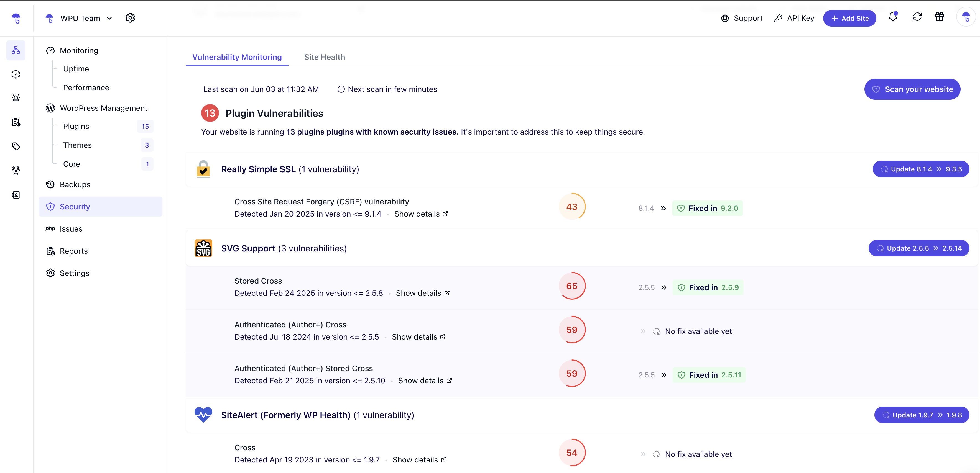Viewport: 980px width, 473px height.
Task: Open the gift rewards icon
Action: point(939,17)
